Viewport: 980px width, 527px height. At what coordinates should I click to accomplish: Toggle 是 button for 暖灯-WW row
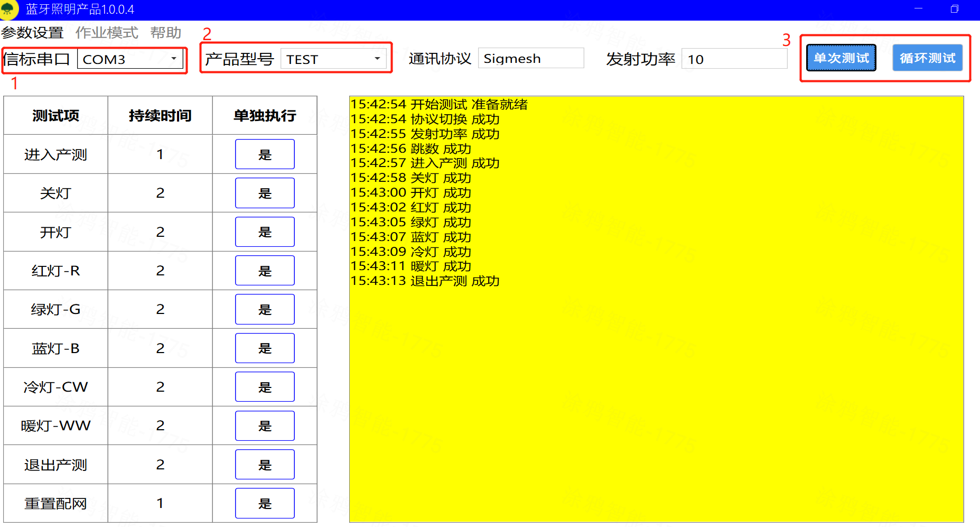(265, 426)
